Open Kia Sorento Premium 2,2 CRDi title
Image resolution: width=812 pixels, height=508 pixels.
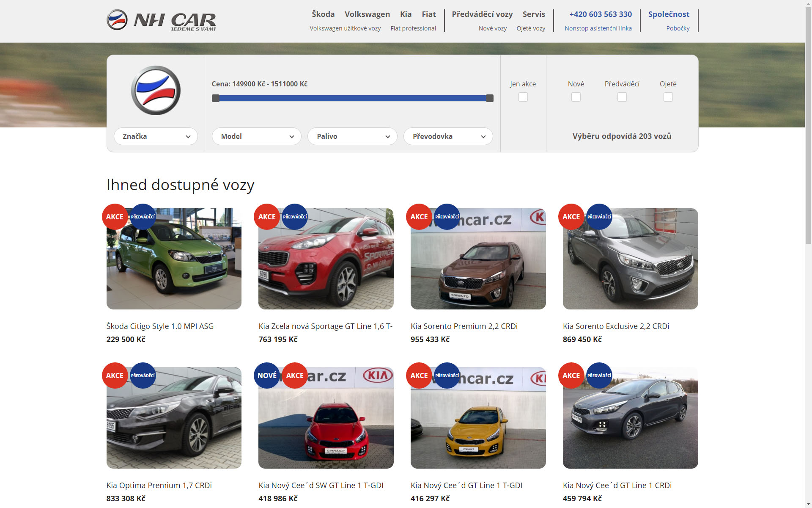464,326
